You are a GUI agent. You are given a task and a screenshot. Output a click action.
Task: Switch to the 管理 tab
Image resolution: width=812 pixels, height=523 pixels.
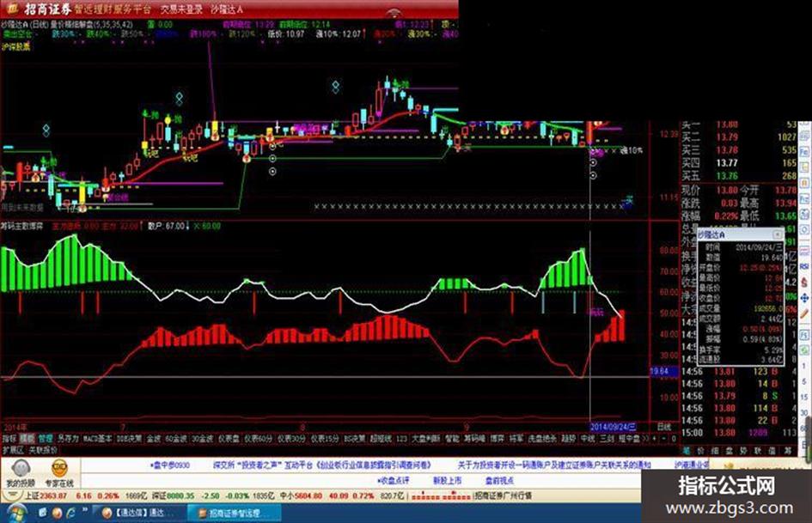(x=45, y=439)
